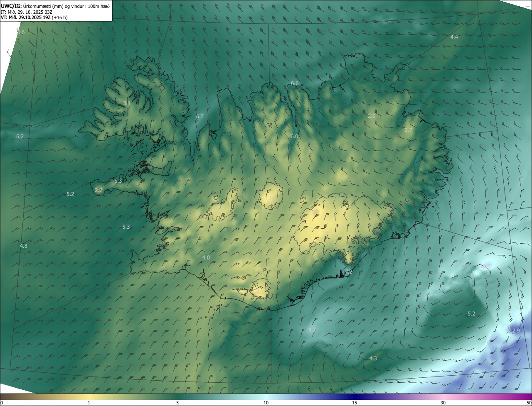Viewport: 532px width, 406px height.
Task: Click the 5.2 value west of Snæfellsnes
Action: coord(70,194)
